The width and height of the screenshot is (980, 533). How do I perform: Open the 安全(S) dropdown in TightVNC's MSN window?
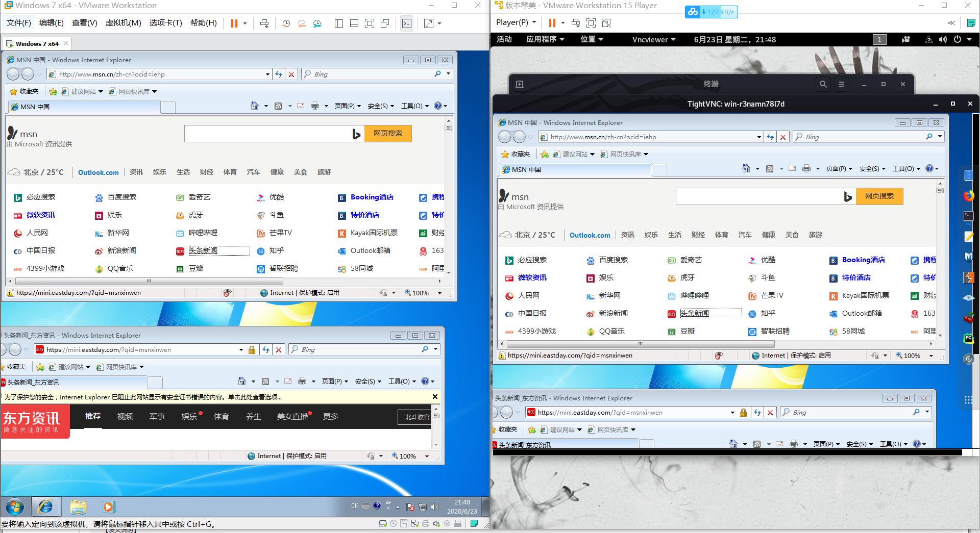pos(872,169)
